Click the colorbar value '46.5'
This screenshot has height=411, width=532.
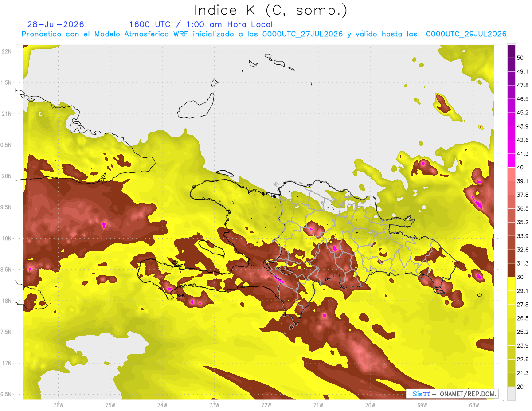tap(522, 99)
